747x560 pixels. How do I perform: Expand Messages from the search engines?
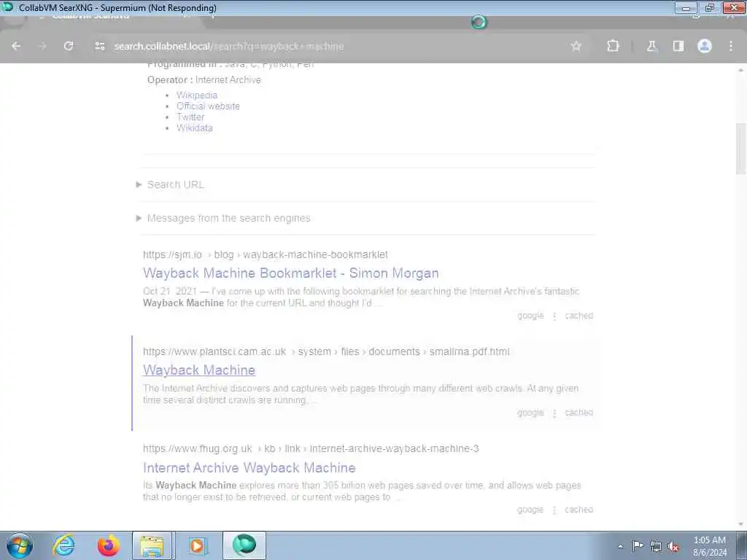(228, 219)
